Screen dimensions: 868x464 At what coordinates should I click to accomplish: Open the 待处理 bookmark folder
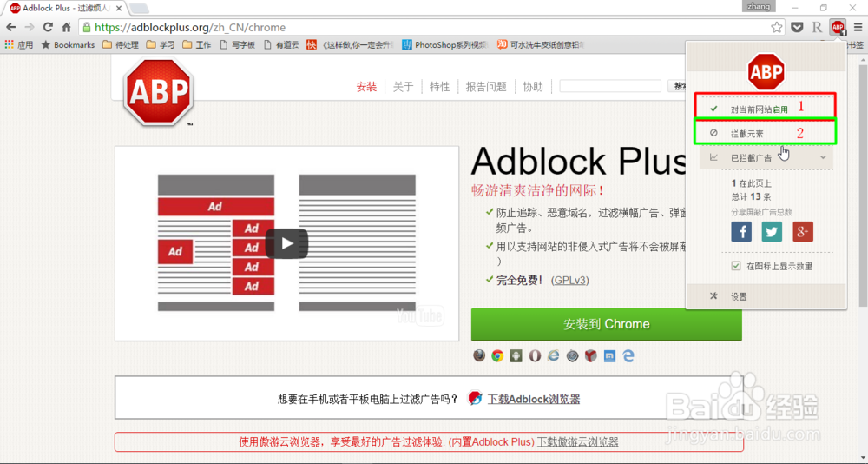(x=121, y=45)
